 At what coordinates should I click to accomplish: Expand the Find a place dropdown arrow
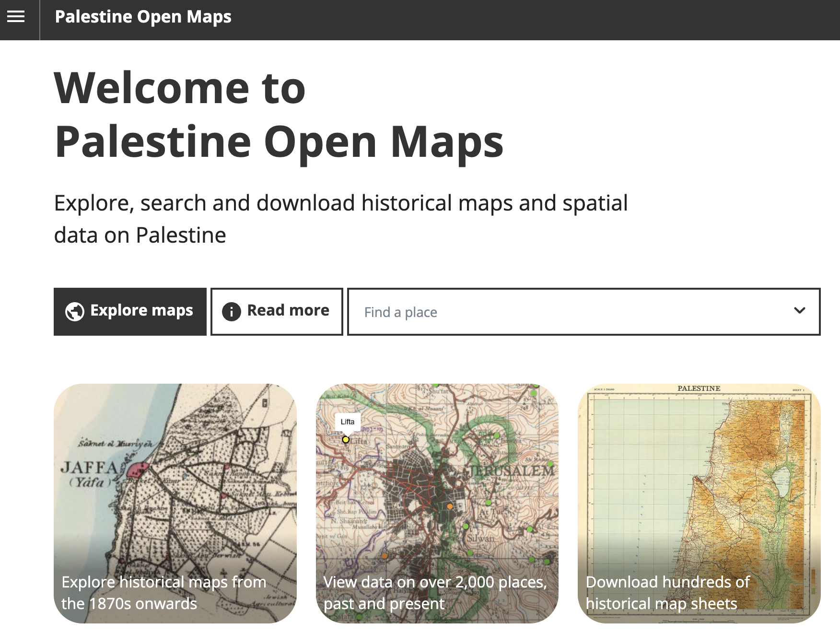tap(799, 310)
